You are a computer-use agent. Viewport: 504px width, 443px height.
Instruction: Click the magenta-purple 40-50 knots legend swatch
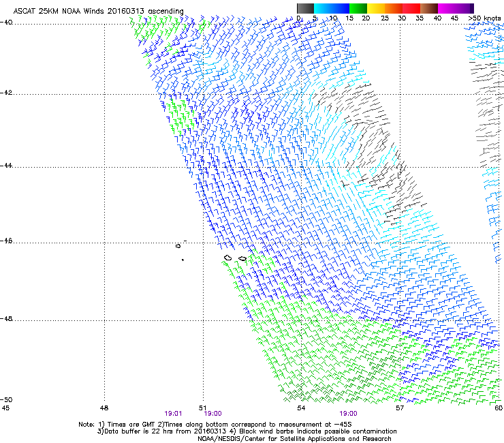pos(456,8)
